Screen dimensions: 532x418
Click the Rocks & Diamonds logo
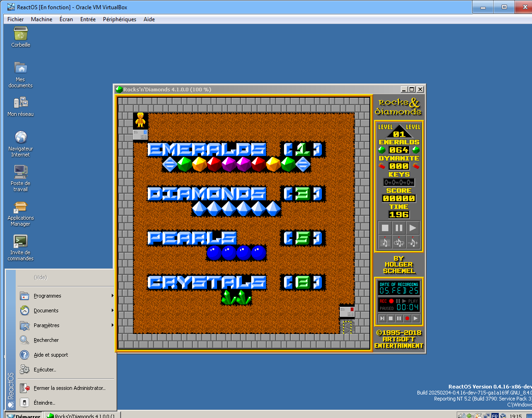click(399, 107)
